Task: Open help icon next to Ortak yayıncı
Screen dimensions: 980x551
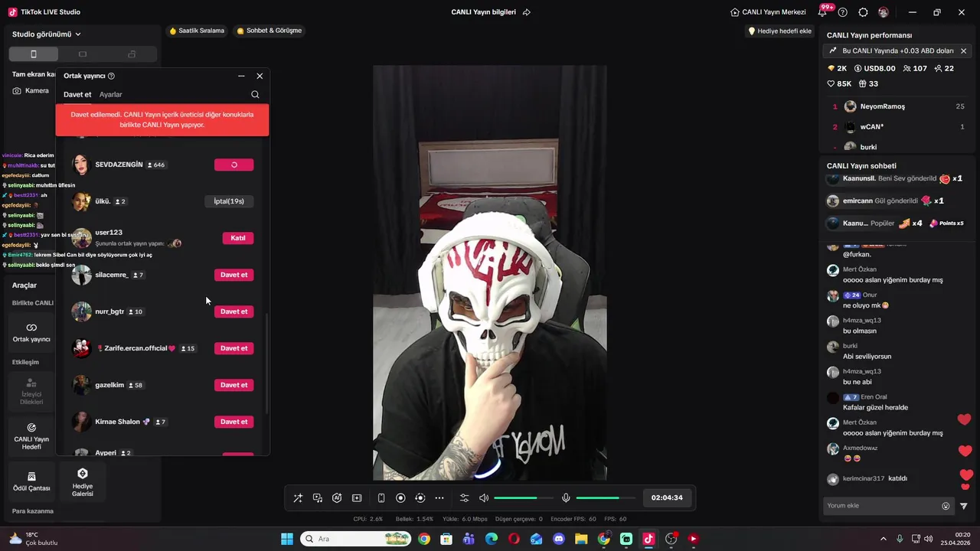Action: [x=111, y=77]
